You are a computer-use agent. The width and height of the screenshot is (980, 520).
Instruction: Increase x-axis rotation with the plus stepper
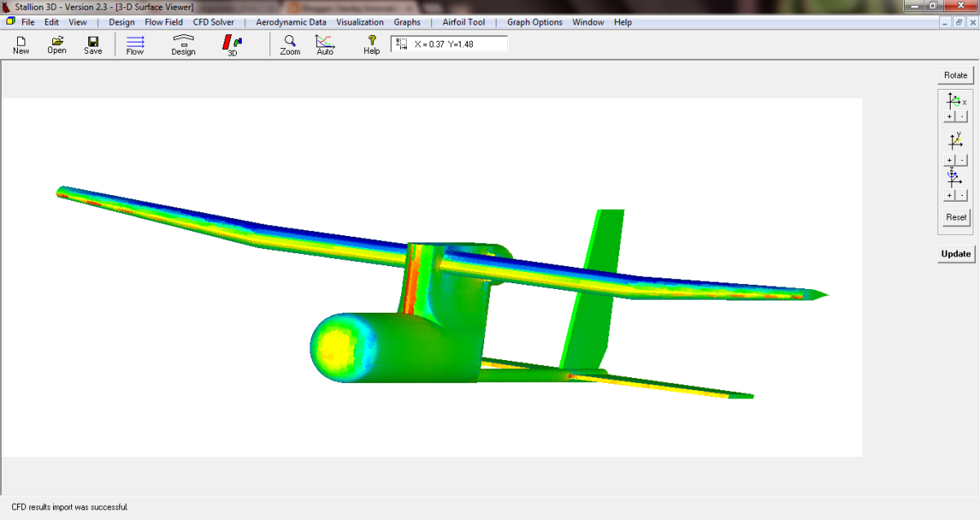948,116
